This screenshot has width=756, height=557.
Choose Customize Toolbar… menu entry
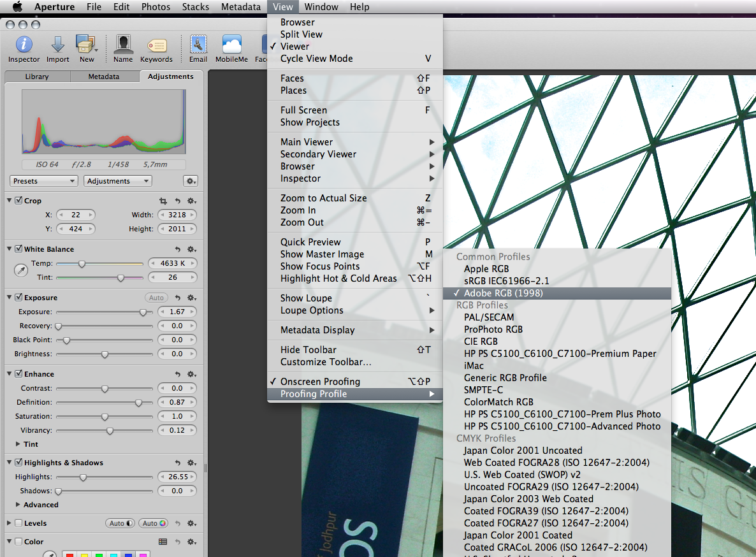coord(355,362)
